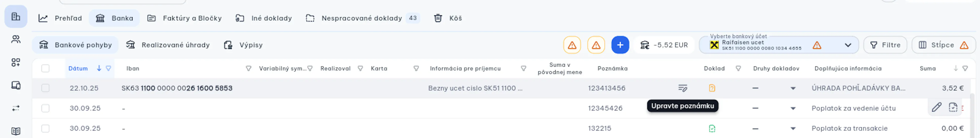Open the Iban column filter funnel

pos(248,68)
